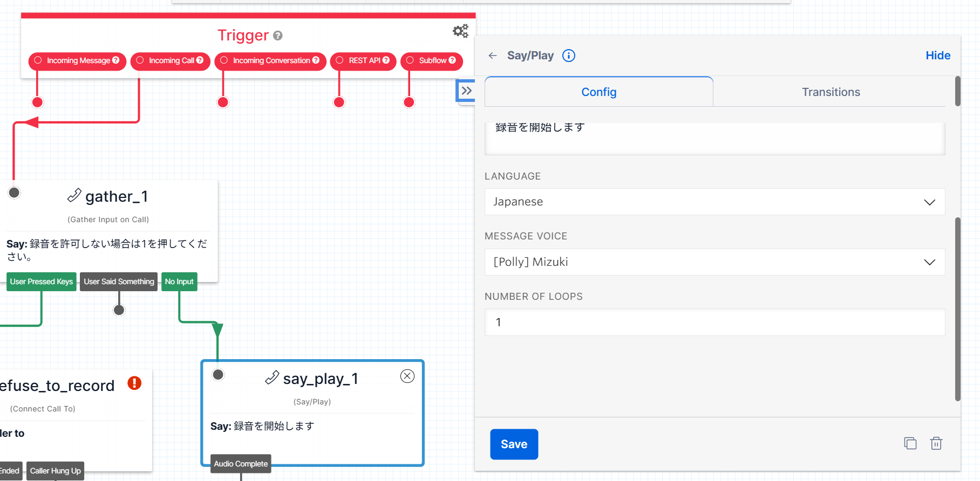Select the Config tab
980x481 pixels.
[x=598, y=92]
